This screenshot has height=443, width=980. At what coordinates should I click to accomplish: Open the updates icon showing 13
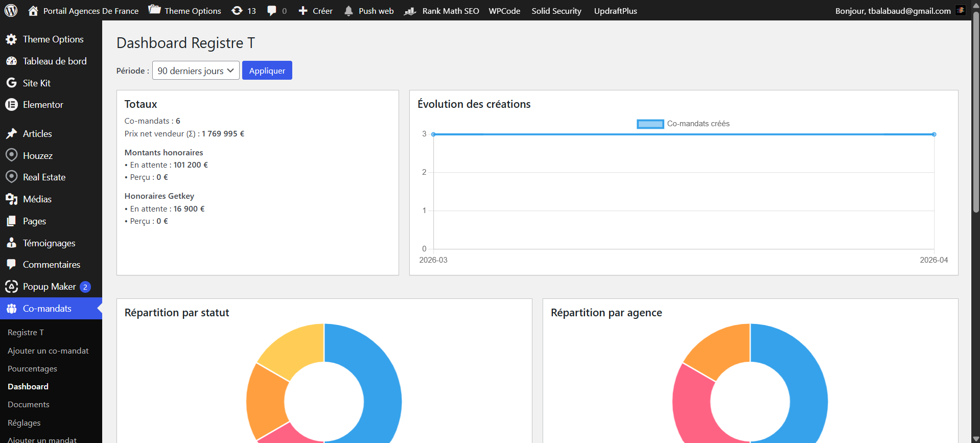237,11
